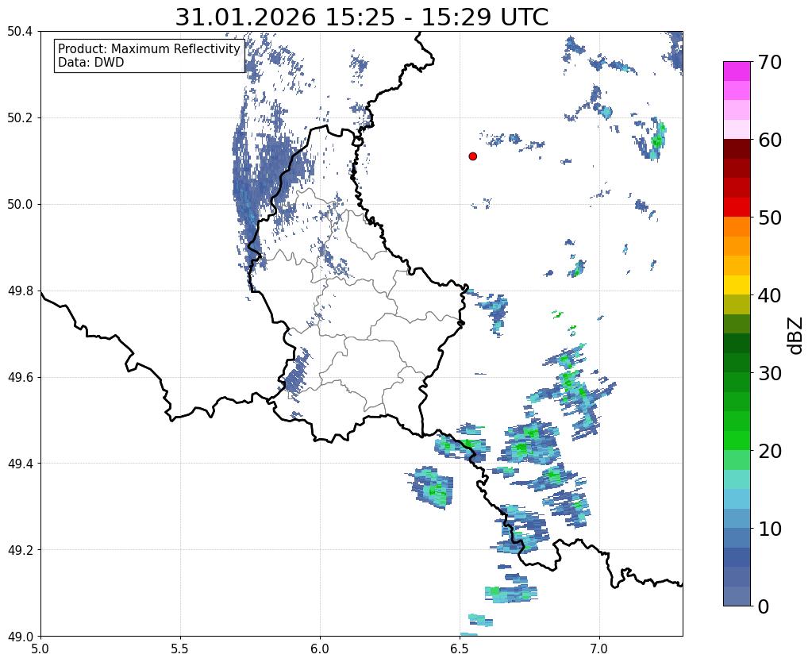The height and width of the screenshot is (662, 812).
Task: Click the colorbar tick label 60
Action: coord(770,140)
